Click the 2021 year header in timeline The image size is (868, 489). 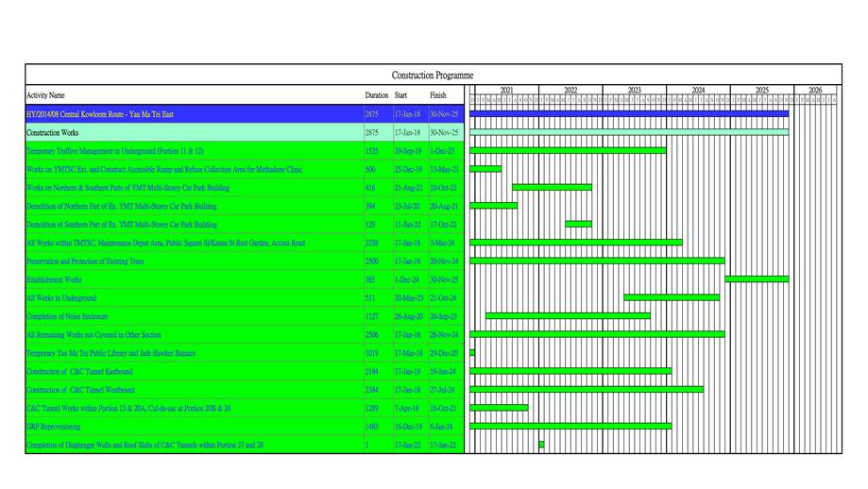coord(506,90)
